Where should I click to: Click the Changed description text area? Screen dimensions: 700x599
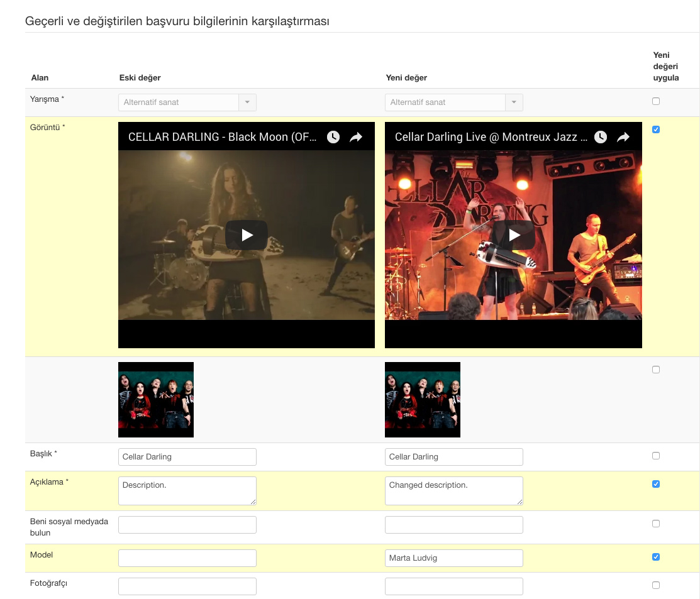click(453, 490)
